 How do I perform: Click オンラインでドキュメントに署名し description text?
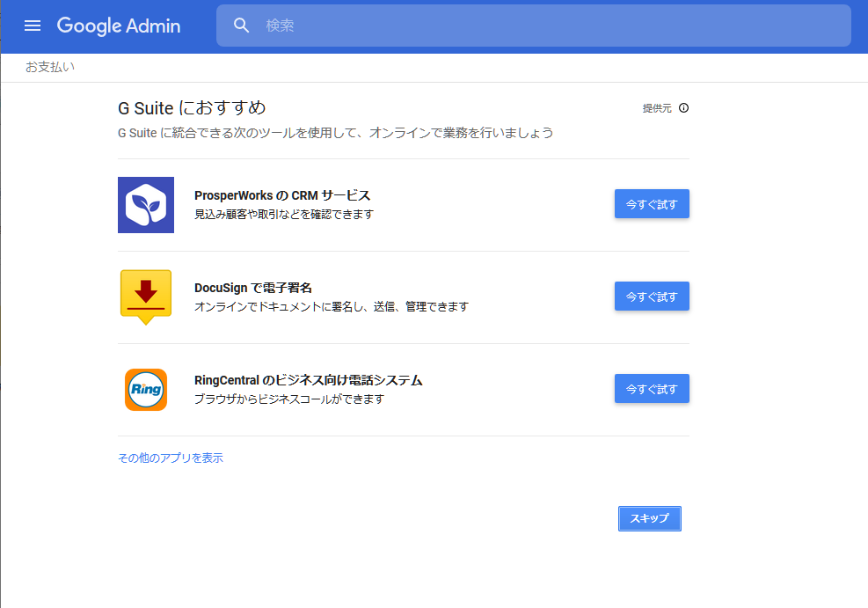pos(332,307)
